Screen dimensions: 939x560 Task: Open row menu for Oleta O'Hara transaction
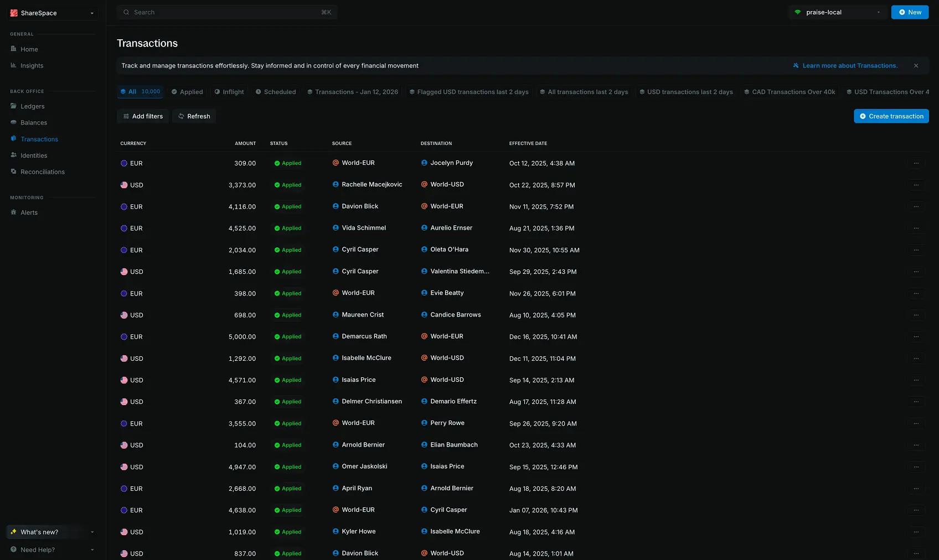pyautogui.click(x=916, y=250)
